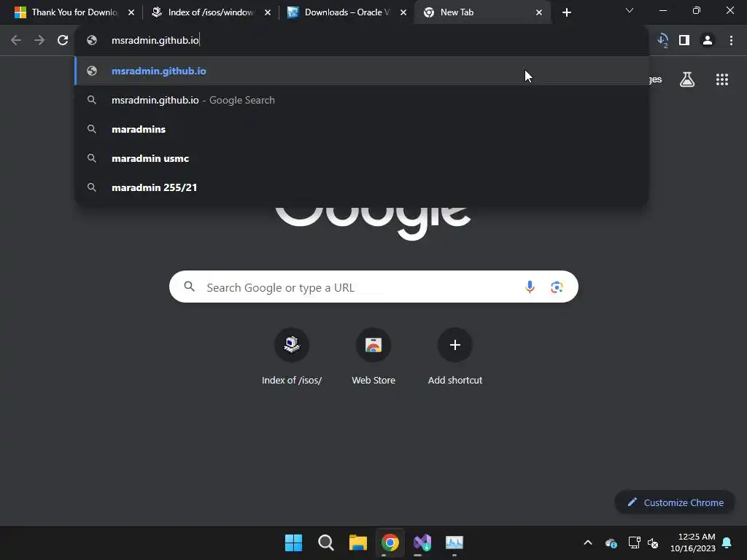
Task: Start voice search with the microphone icon
Action: tap(530, 287)
